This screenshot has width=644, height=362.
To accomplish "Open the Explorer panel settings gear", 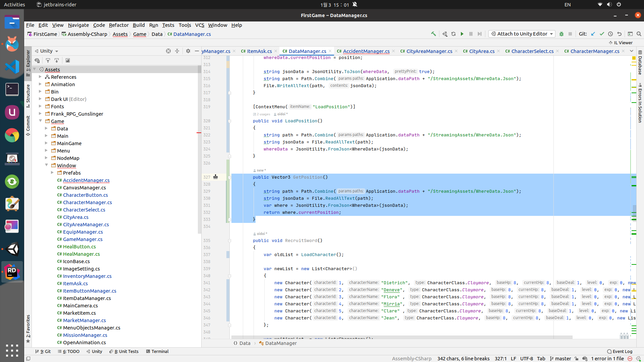I will coord(188,51).
